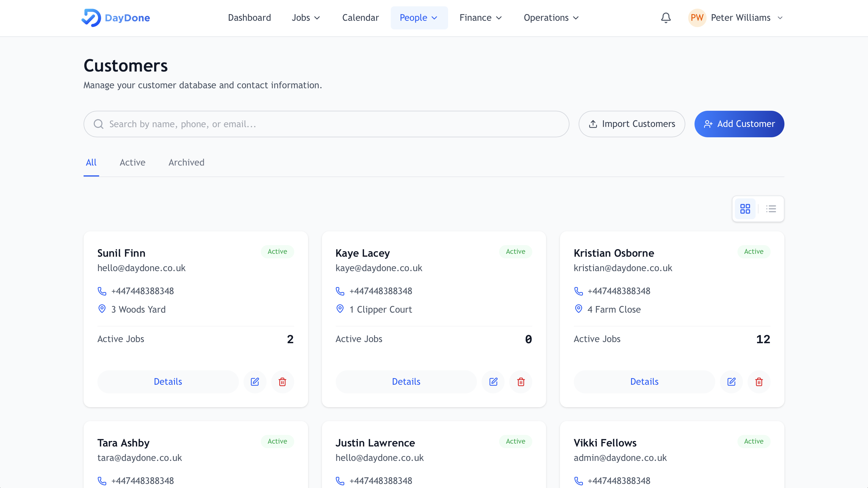Viewport: 868px width, 488px height.
Task: Click location pin on Kaye Lacey card
Action: (340, 309)
